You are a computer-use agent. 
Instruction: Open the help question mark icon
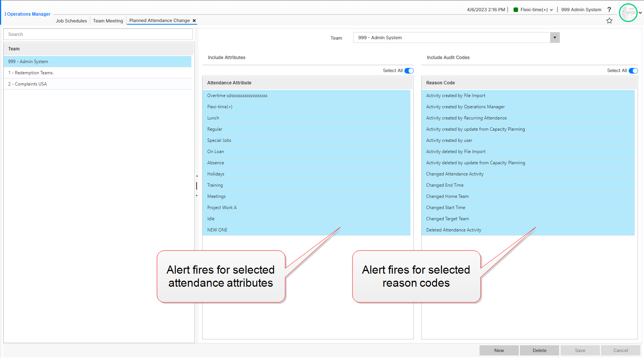[x=609, y=10]
